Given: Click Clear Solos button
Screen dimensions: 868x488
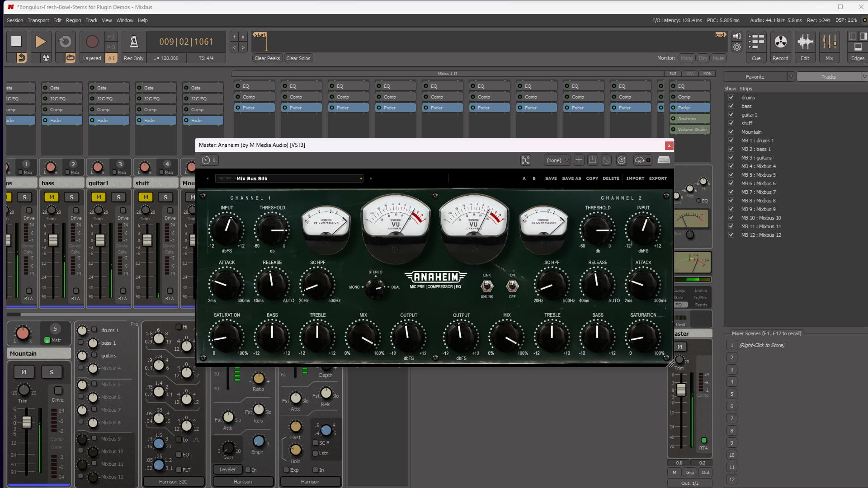Looking at the screenshot, I should click(x=298, y=58).
